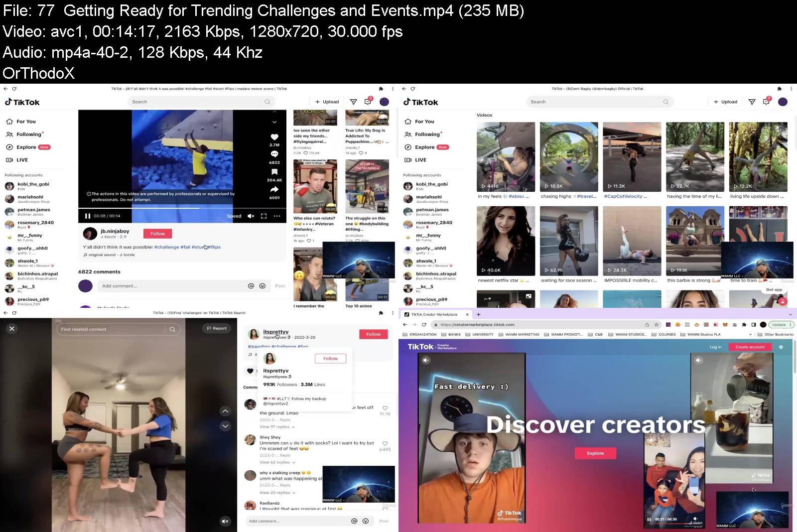The height and width of the screenshot is (532, 797).
Task: Select Following in the top-left frame sidebar
Action: coord(25,134)
